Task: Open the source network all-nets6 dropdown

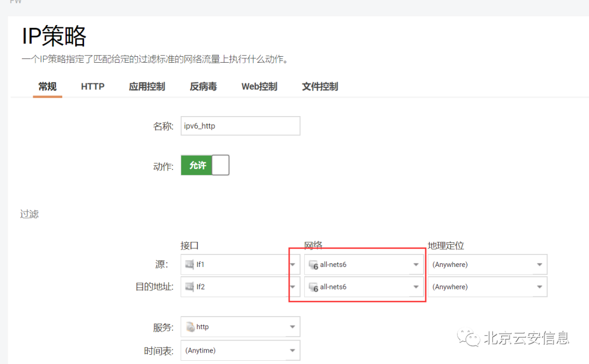Action: click(x=416, y=264)
